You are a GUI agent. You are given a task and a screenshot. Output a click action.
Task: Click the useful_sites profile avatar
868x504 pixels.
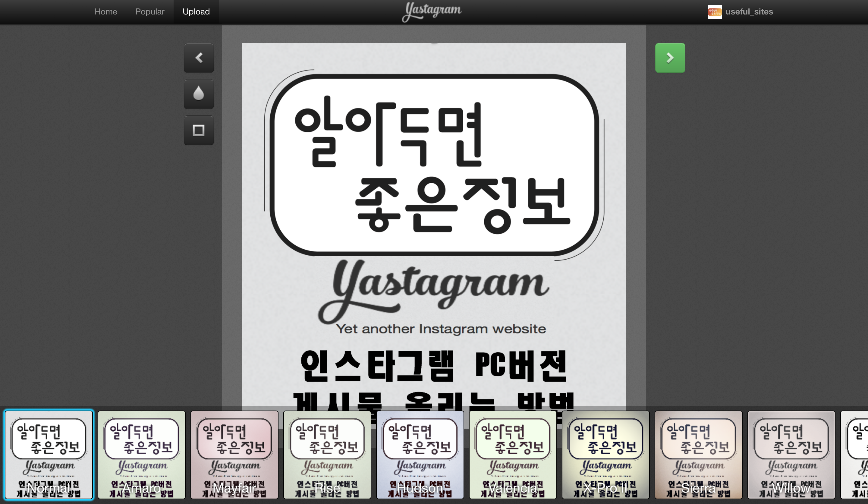tap(714, 12)
